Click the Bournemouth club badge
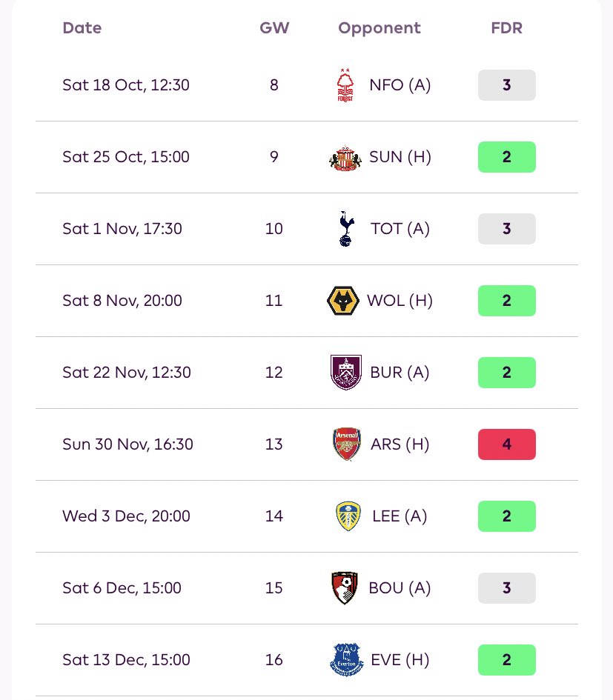This screenshot has height=700, width=613. 345,588
